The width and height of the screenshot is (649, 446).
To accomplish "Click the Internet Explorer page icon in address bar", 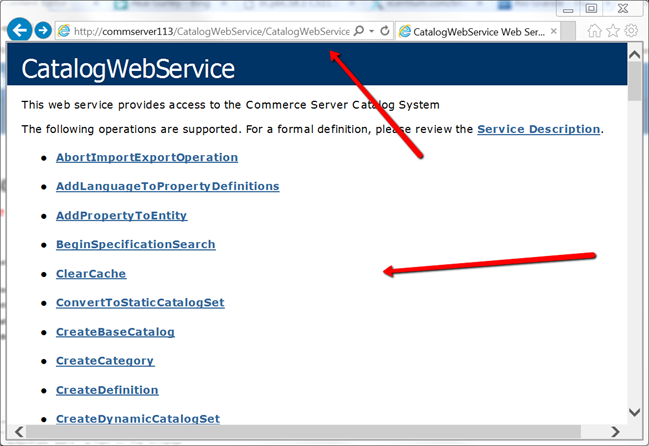I will (64, 31).
